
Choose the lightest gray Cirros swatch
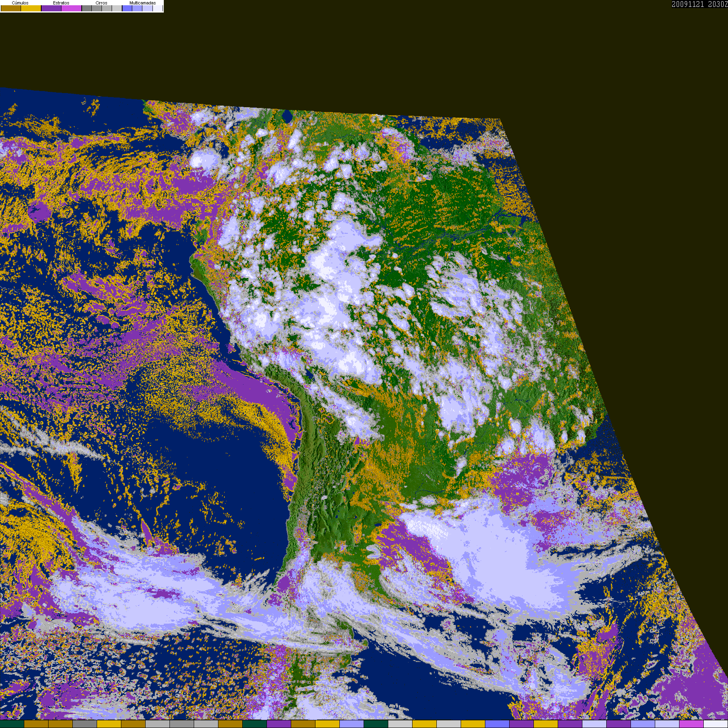[x=117, y=8]
